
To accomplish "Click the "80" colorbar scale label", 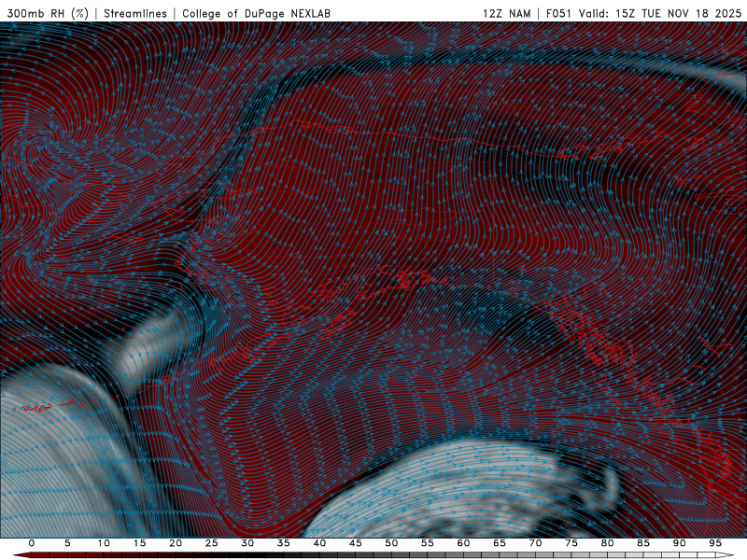I will click(x=607, y=543).
